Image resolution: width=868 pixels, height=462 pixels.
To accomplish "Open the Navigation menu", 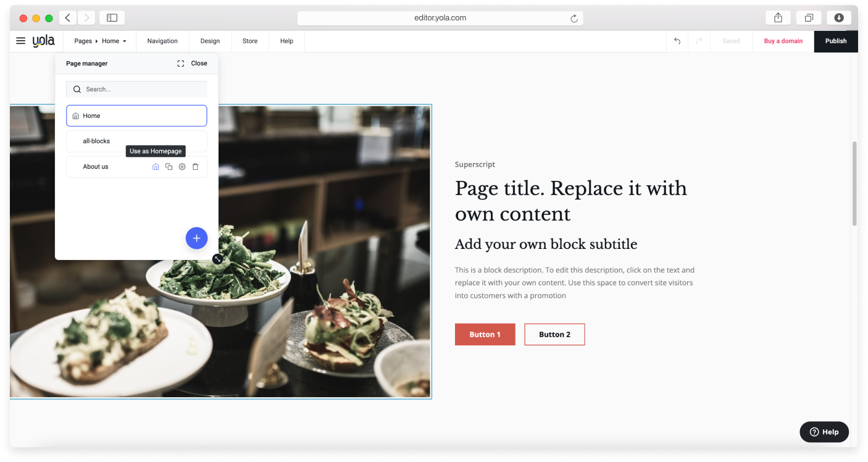I will (x=162, y=41).
